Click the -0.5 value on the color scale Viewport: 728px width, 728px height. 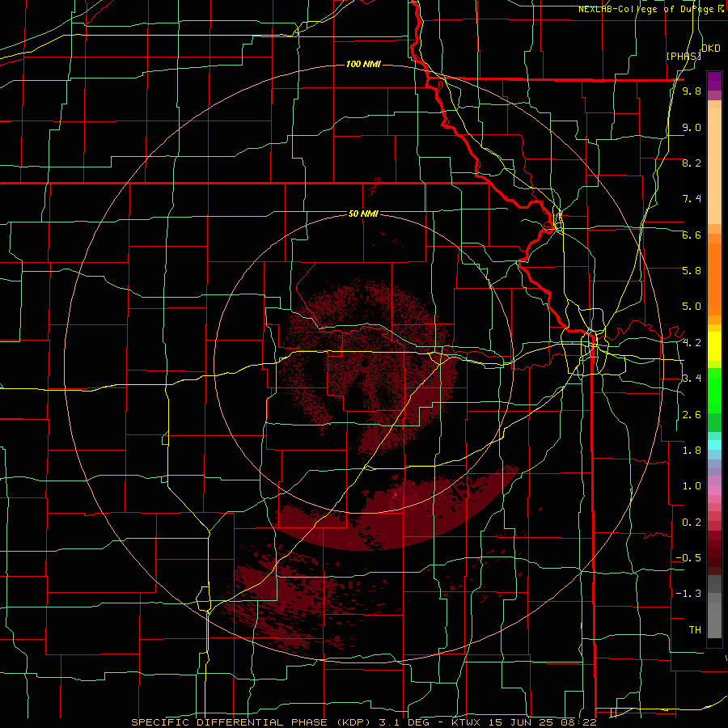point(688,558)
